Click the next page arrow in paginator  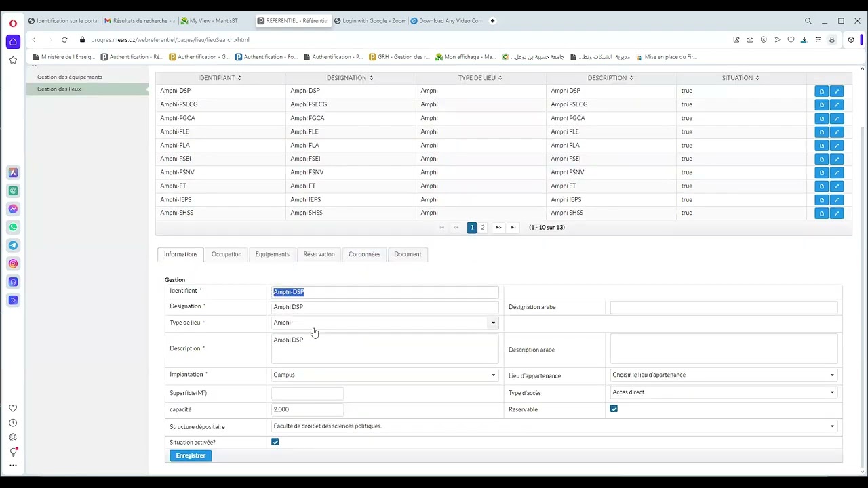tap(498, 228)
